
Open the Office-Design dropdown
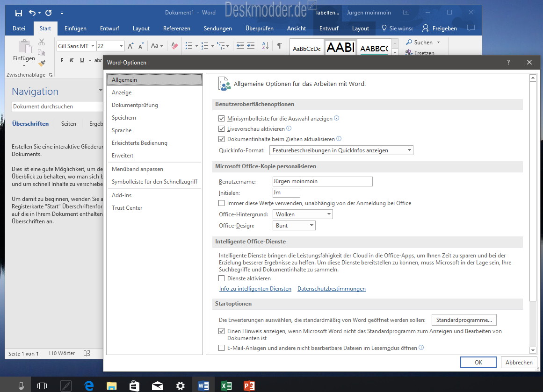[x=294, y=226]
